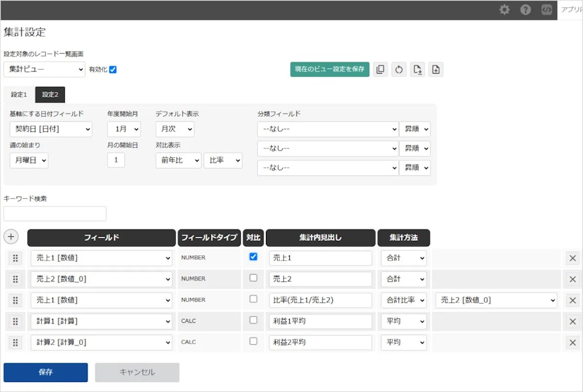The image size is (583, 392).
Task: Click the copy view settings icon
Action: tap(380, 69)
